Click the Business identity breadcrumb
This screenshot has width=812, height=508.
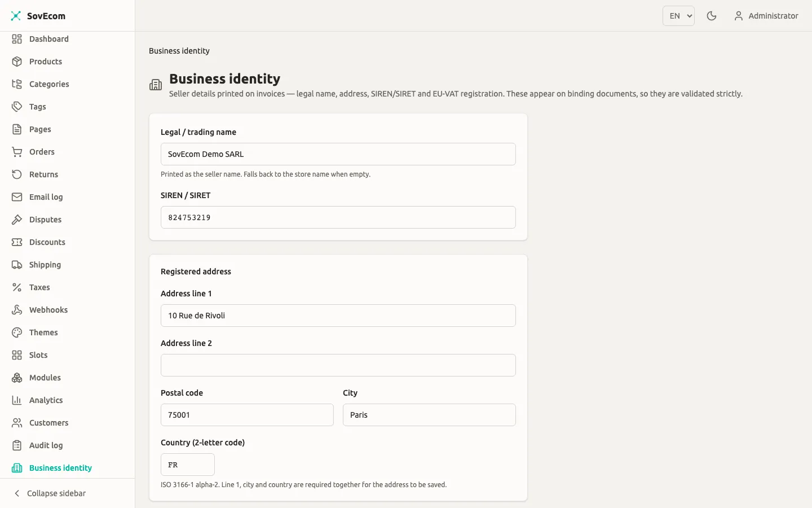pos(179,51)
